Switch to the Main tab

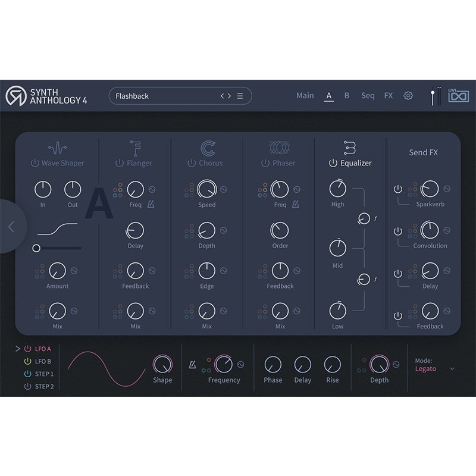click(x=305, y=96)
